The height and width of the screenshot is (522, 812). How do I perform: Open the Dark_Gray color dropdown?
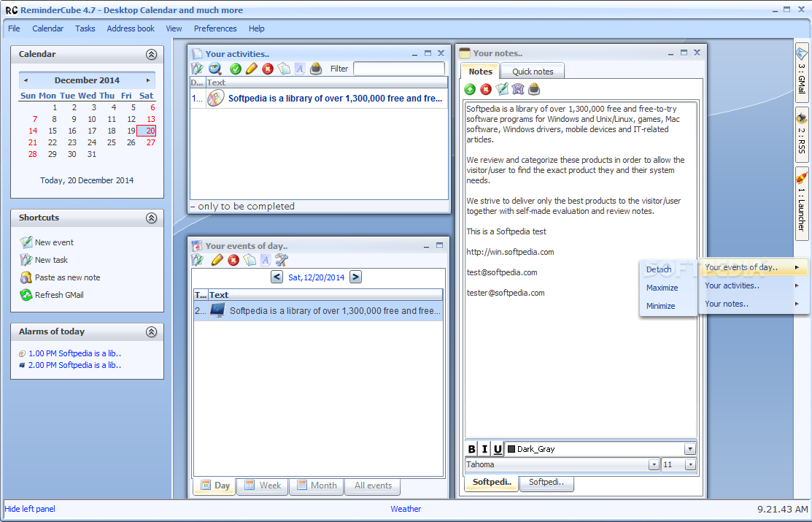coord(690,449)
